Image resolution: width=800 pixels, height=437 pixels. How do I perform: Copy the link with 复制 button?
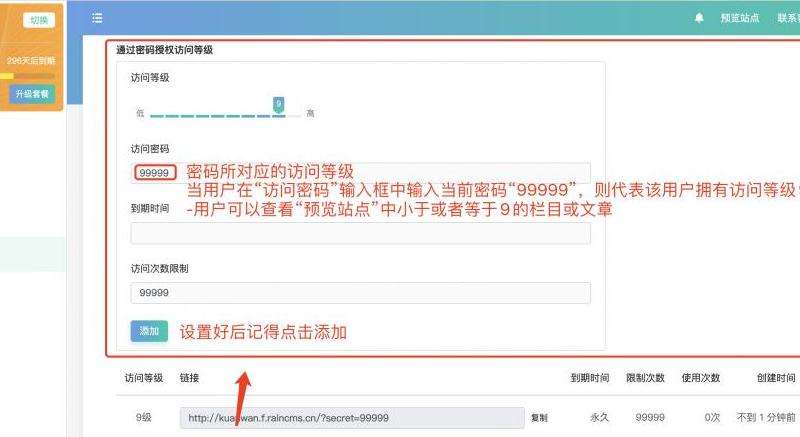pos(539,418)
